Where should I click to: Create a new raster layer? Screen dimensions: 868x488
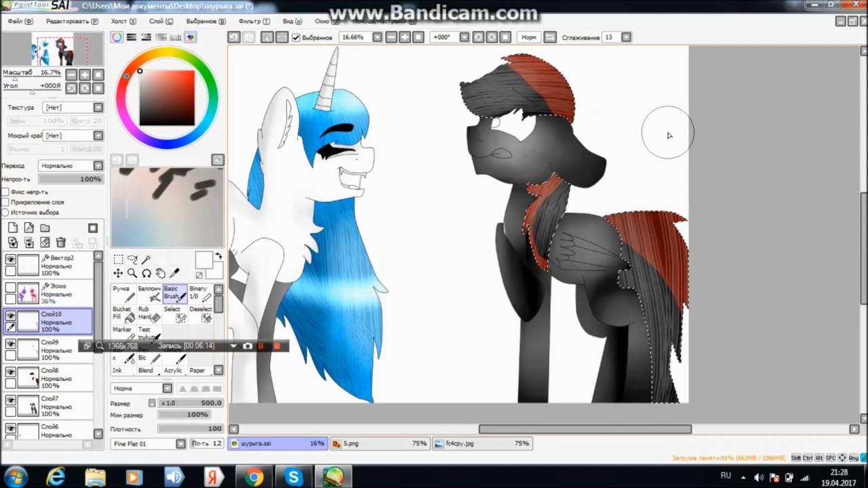click(x=13, y=228)
